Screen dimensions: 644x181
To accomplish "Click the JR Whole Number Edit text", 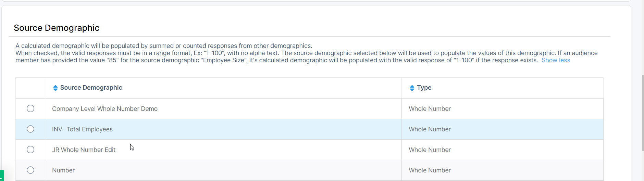I will click(84, 150).
